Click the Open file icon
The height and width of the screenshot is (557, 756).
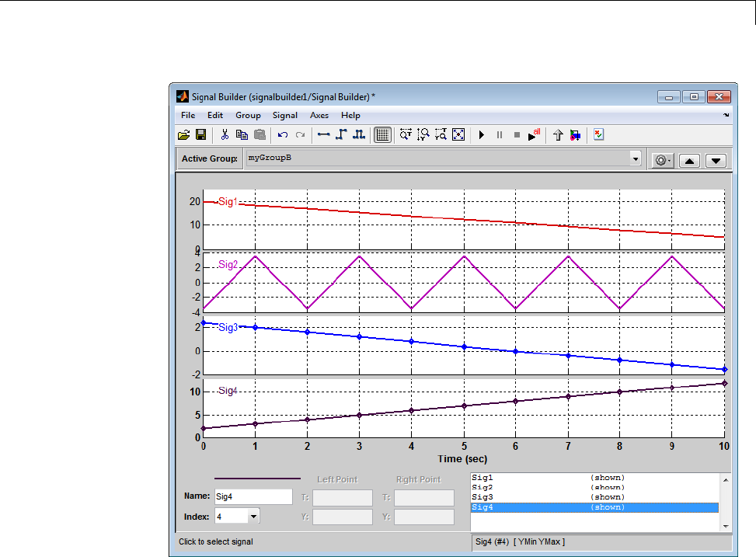click(184, 135)
